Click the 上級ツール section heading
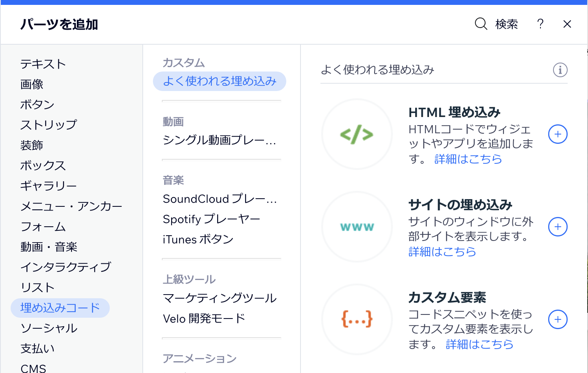Screen dimensions: 588x373 (189, 280)
